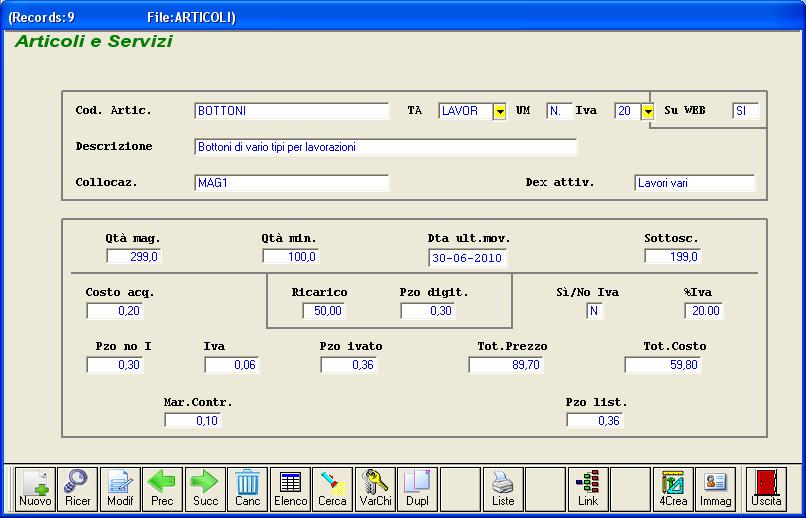Viewport: 806px width, 518px height.
Task: Click the Iva field showing 20
Action: 628,111
